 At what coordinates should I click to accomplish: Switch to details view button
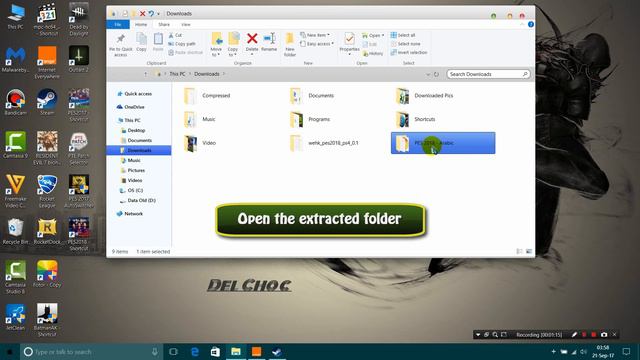(x=520, y=251)
